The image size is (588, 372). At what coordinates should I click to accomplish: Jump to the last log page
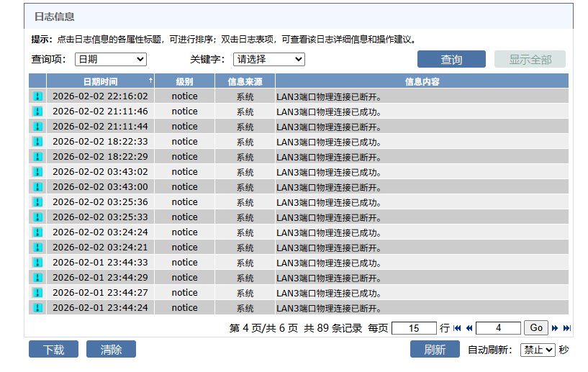(566, 328)
